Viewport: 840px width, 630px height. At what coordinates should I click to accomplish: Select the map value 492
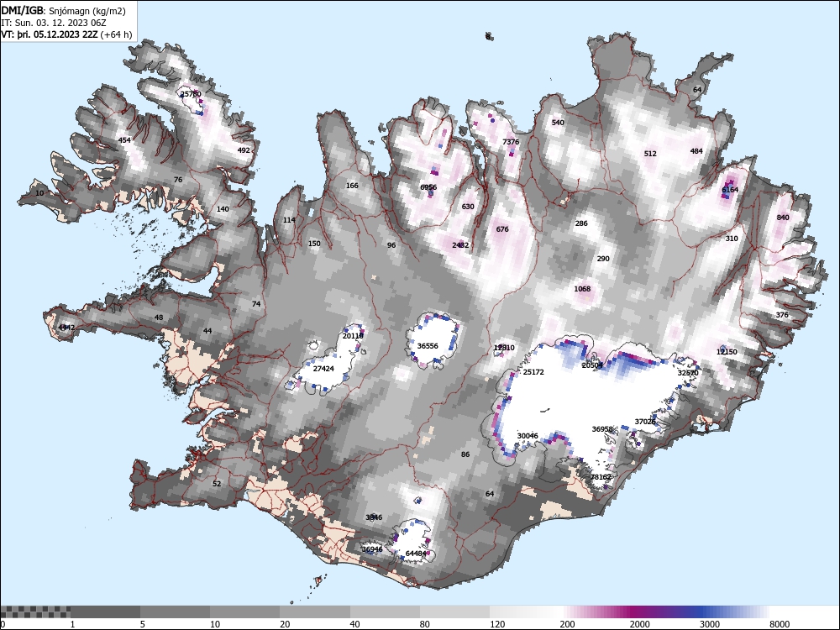pos(244,150)
